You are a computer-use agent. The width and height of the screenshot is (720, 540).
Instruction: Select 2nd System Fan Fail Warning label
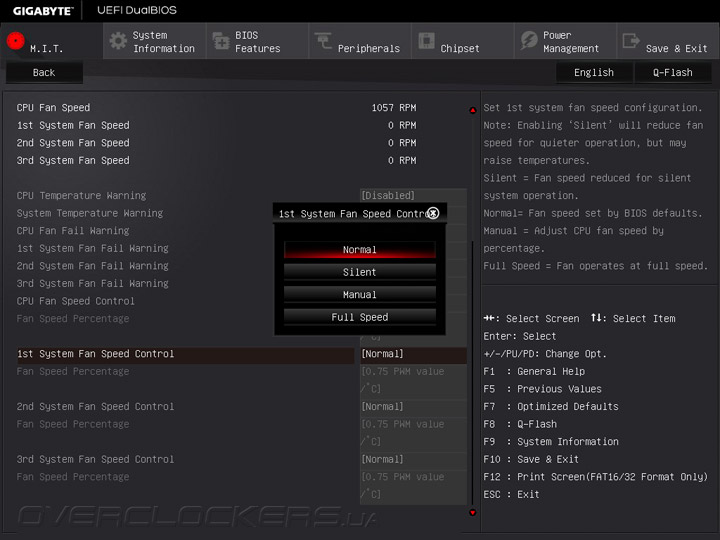93,266
